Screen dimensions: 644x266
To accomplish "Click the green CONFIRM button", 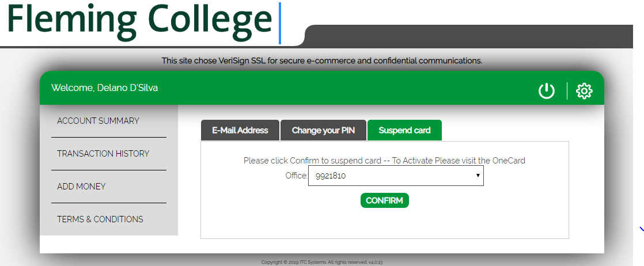I will coord(384,200).
